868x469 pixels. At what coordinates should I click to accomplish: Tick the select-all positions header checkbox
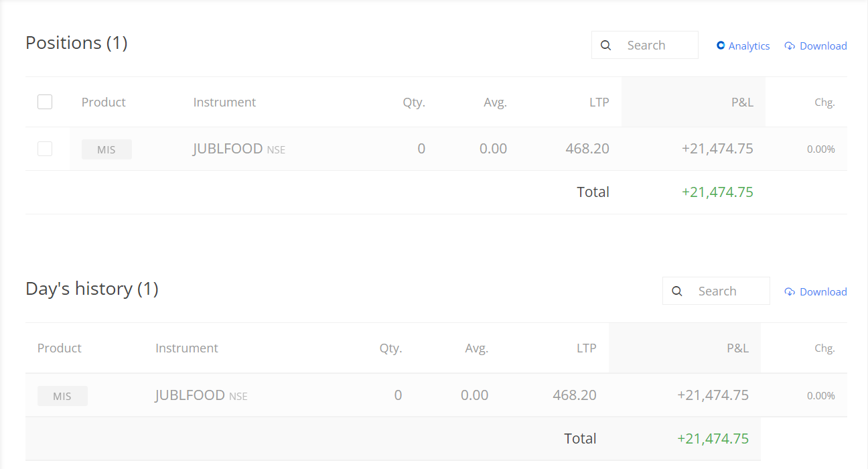click(x=45, y=102)
